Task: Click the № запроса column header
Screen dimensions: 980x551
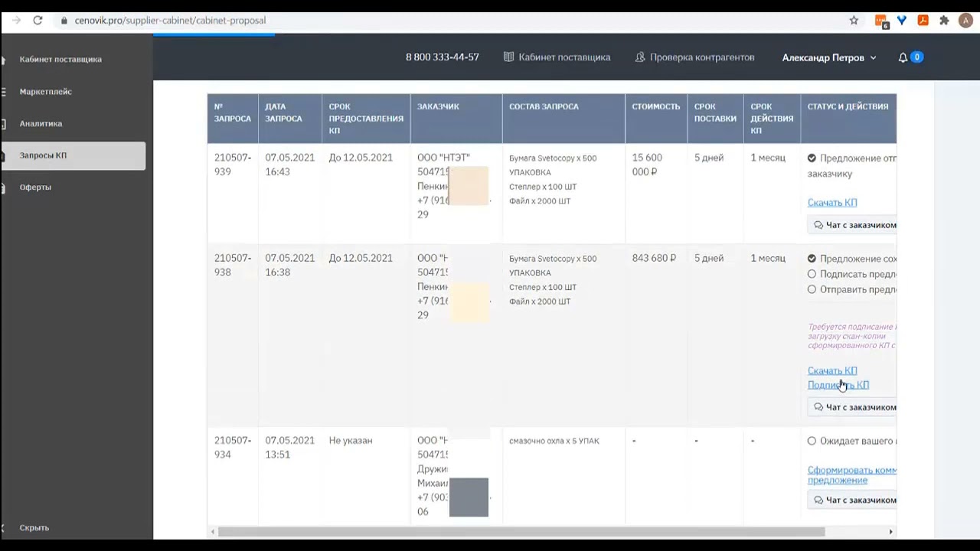Action: pos(233,119)
